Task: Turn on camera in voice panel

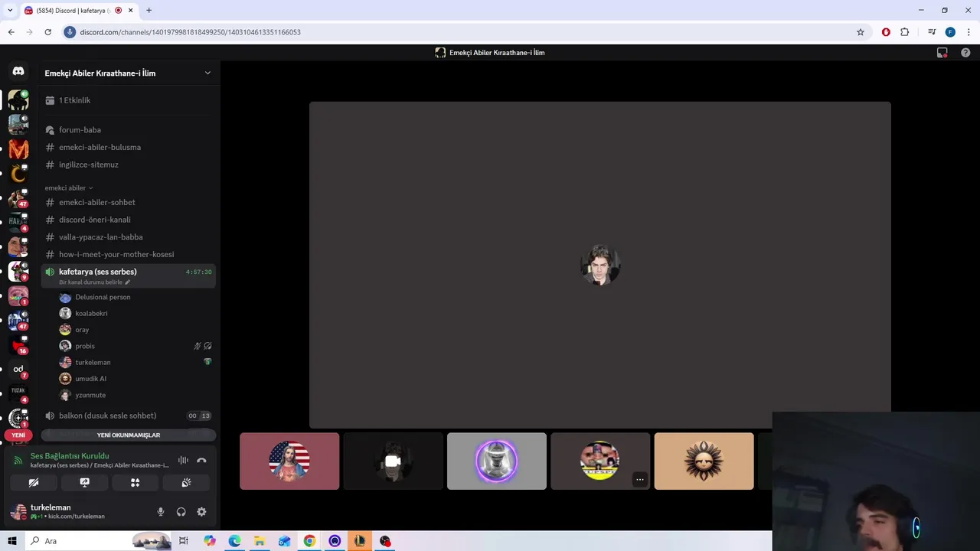Action: [x=34, y=483]
